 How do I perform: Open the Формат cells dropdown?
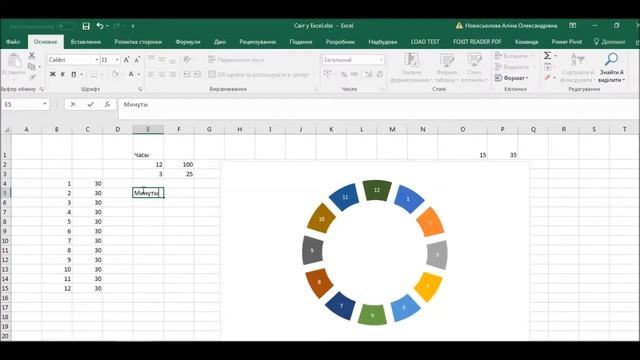pos(511,78)
